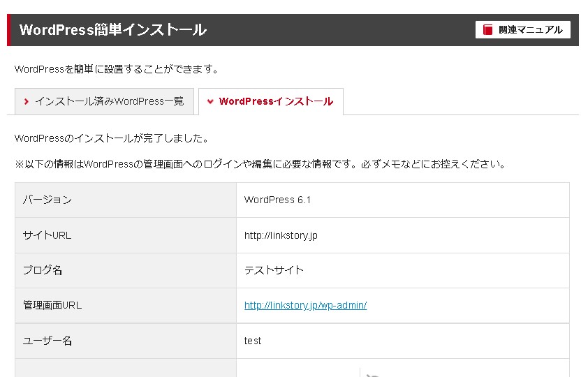
Task: Click the WordPress簡単インストール header title
Action: pos(112,30)
